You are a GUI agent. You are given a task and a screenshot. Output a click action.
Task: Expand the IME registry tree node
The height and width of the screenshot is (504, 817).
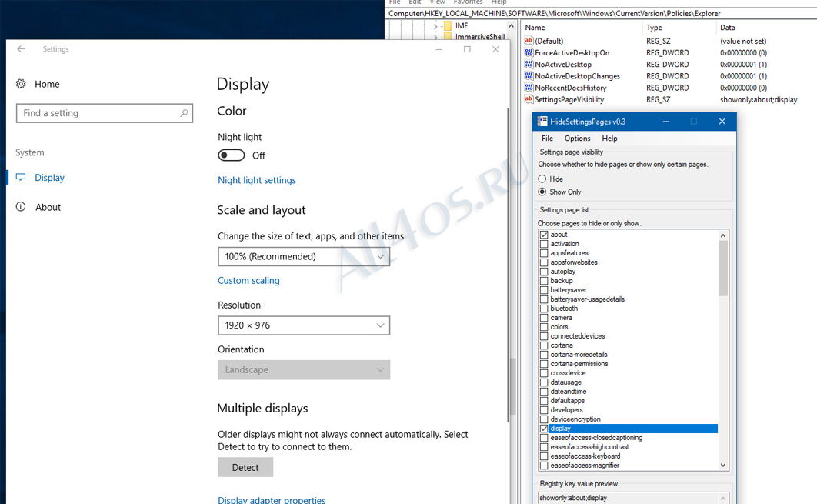click(435, 26)
